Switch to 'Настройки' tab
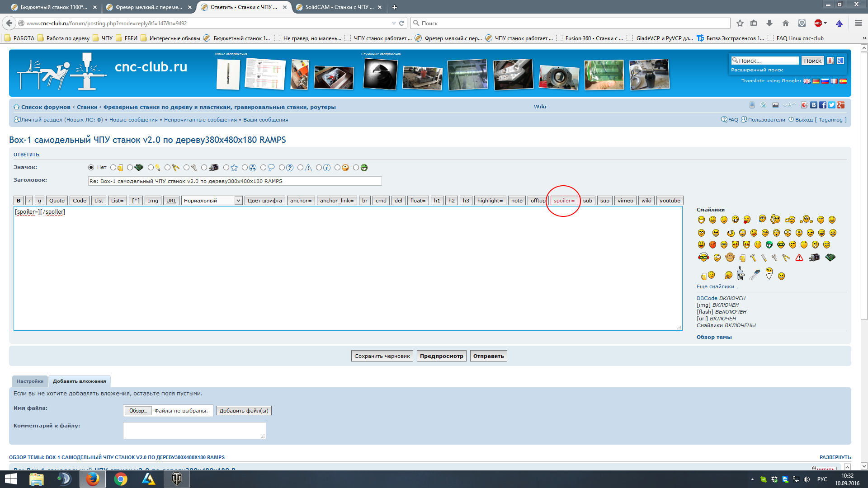The image size is (868, 488). coord(30,381)
